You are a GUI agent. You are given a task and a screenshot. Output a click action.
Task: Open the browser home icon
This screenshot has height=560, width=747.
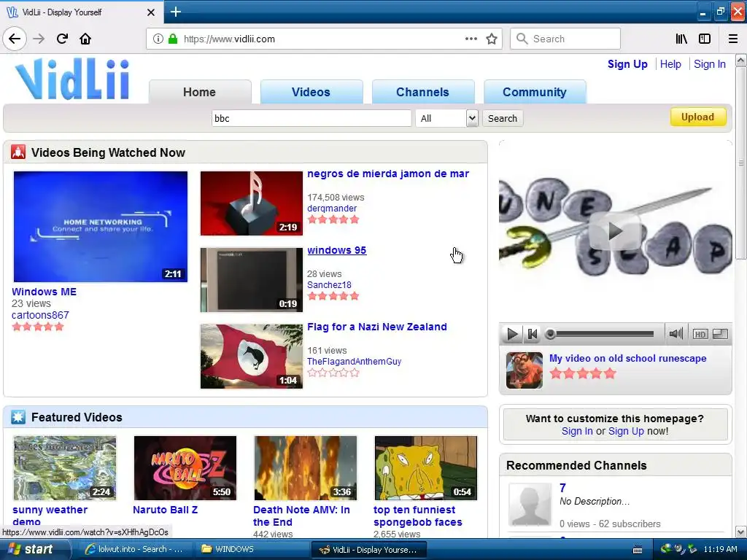85,39
